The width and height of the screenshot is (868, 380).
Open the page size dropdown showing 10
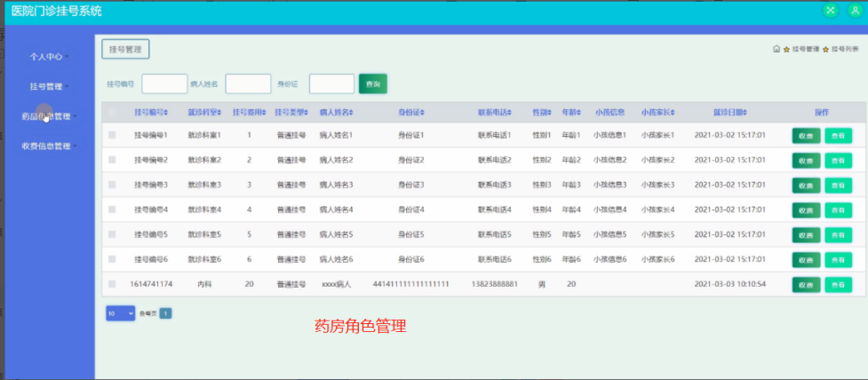[121, 313]
